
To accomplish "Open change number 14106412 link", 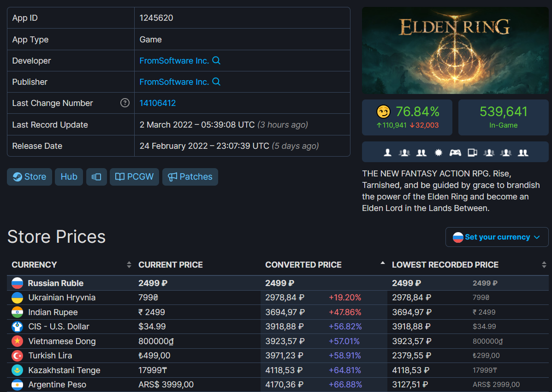I will pyautogui.click(x=157, y=103).
